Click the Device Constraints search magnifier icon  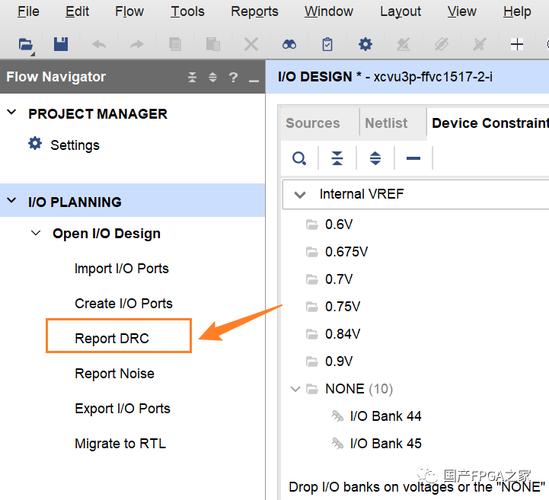tap(299, 158)
